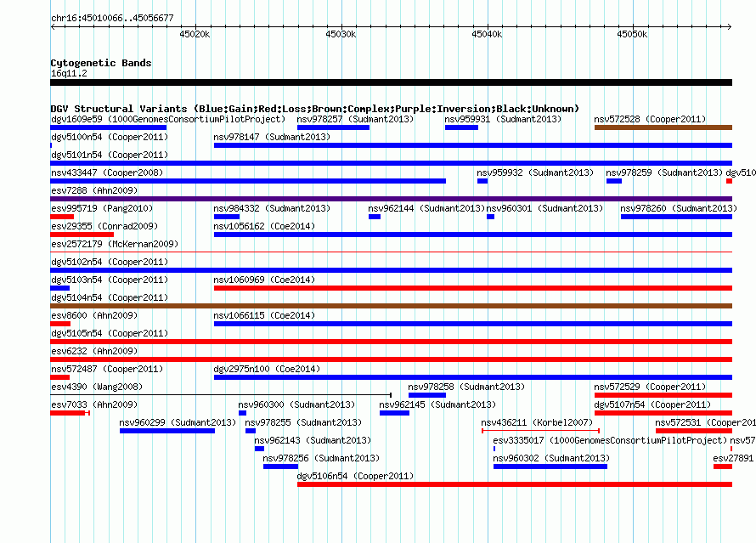Click the black 16q11.2 cytogenetic band bar
The height and width of the screenshot is (543, 756).
pyautogui.click(x=391, y=82)
